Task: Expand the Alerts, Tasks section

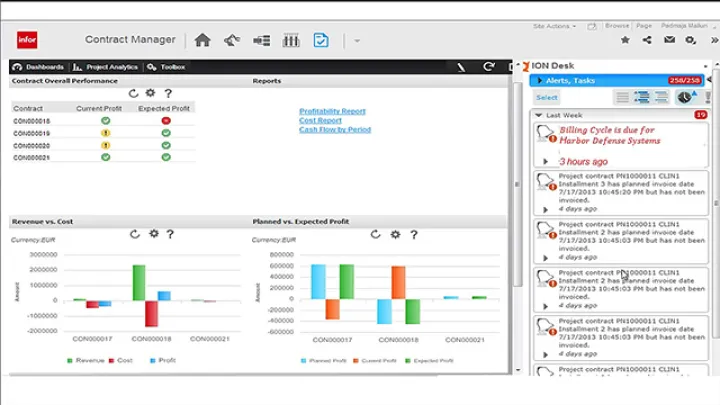Action: 540,80
